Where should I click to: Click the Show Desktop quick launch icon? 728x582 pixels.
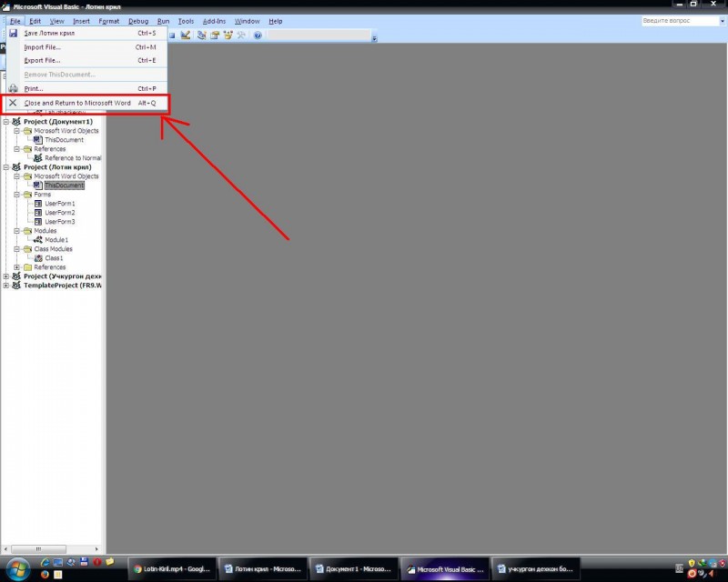coord(58,562)
